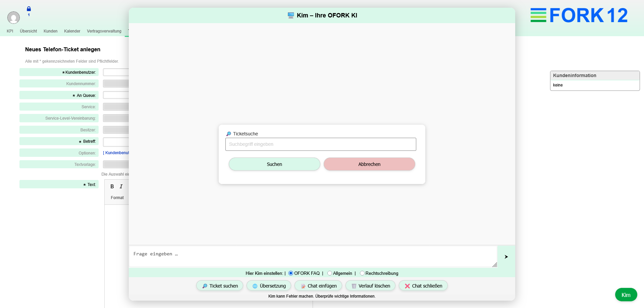Click the Bold formatting icon
Image resolution: width=644 pixels, height=308 pixels.
click(x=112, y=187)
